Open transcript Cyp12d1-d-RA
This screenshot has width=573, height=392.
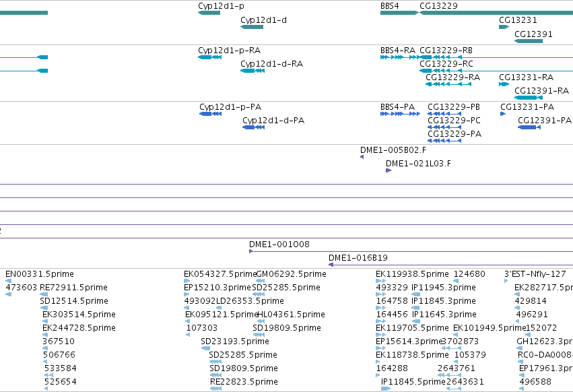tap(252, 71)
